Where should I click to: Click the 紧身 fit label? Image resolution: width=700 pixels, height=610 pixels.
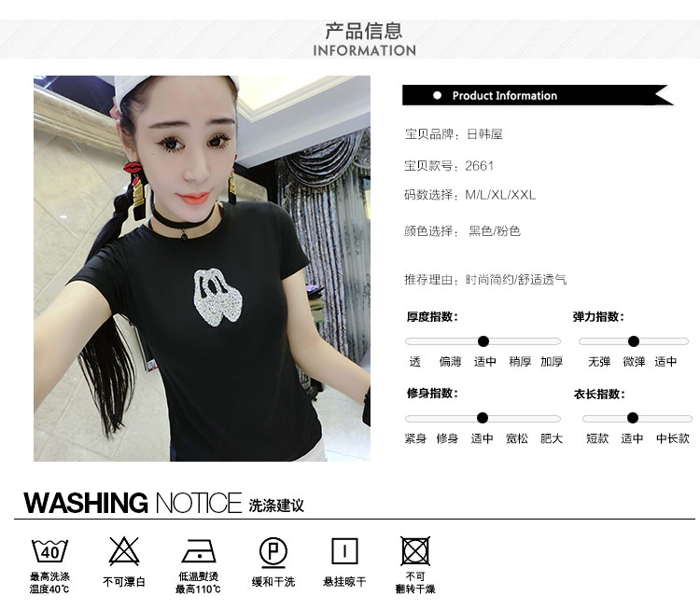tap(415, 438)
